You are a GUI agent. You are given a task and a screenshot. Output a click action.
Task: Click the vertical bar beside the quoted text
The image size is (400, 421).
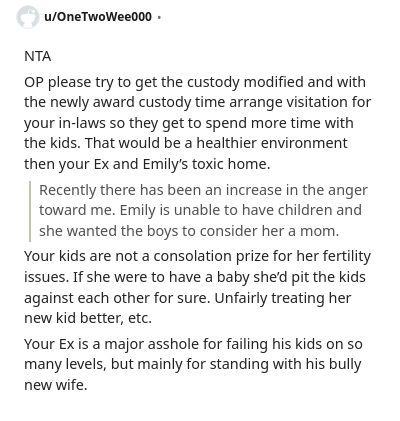tap(30, 211)
